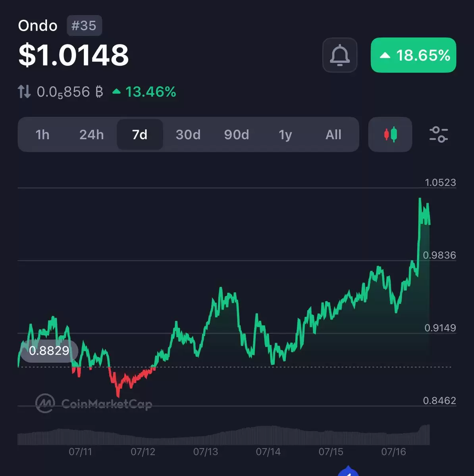Tap the 07/16 date label
Screen dimensions: 474x476
394,452
